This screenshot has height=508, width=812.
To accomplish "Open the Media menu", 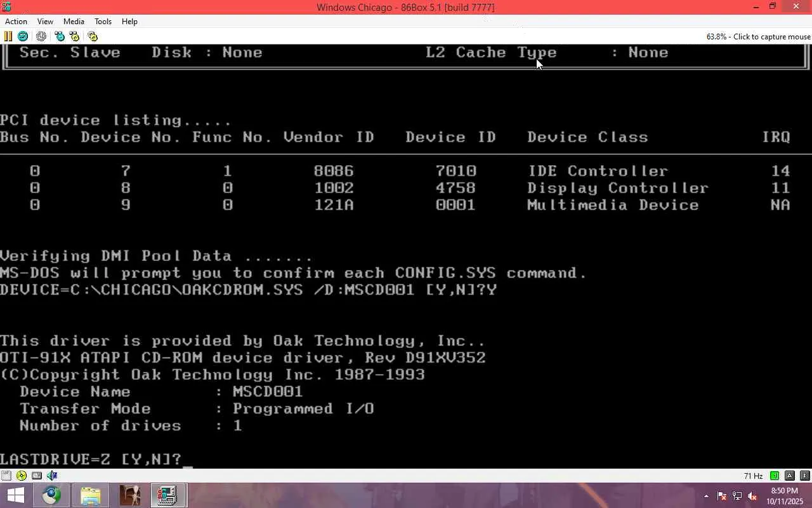I will 74,22.
